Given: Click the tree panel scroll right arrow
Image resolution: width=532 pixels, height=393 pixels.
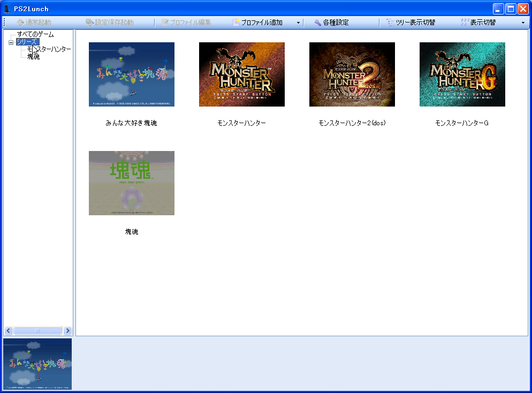Looking at the screenshot, I should (67, 330).
